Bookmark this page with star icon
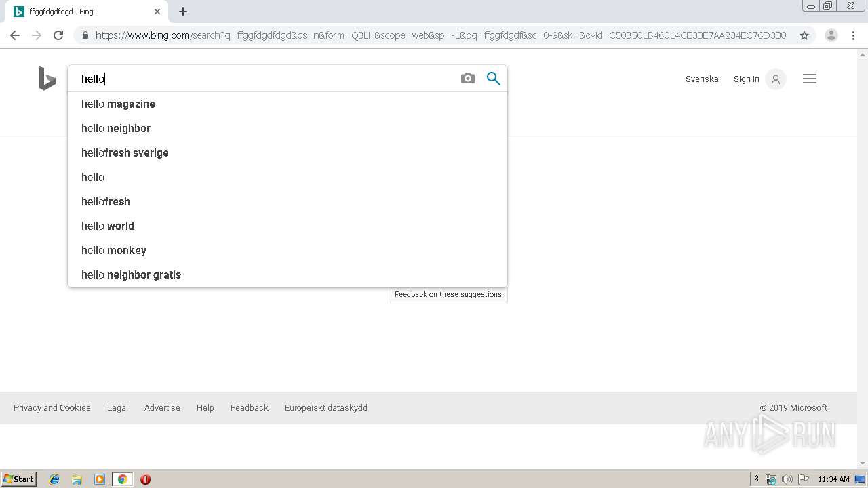The height and width of the screenshot is (488, 868). [x=804, y=35]
